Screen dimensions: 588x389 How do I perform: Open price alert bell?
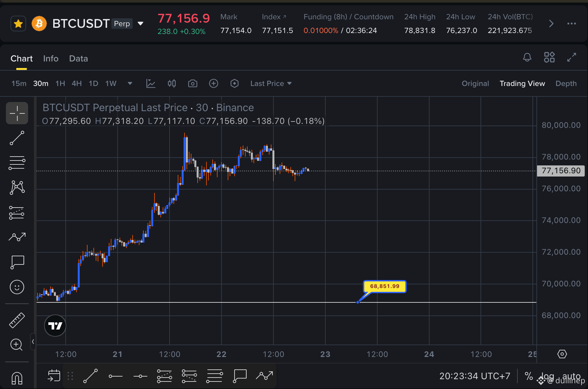(x=527, y=57)
